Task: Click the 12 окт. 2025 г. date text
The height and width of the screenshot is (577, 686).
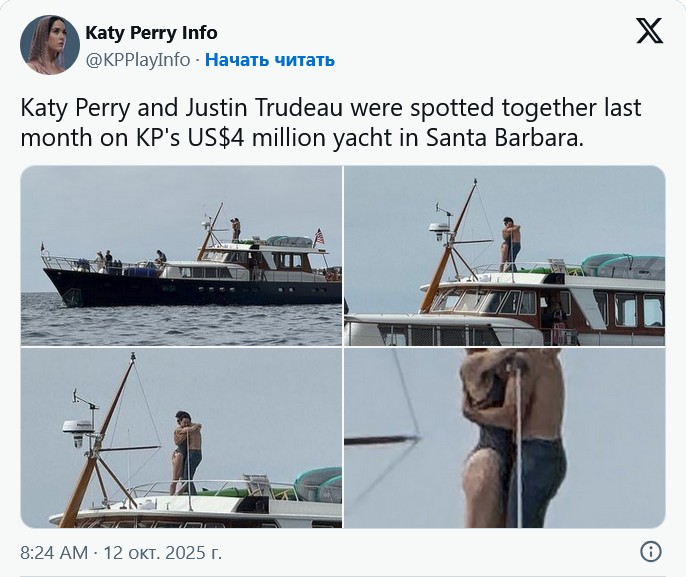Action: 162,551
